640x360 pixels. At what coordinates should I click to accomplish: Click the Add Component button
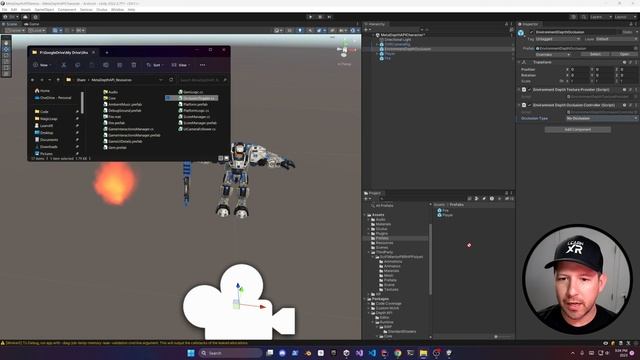click(578, 129)
